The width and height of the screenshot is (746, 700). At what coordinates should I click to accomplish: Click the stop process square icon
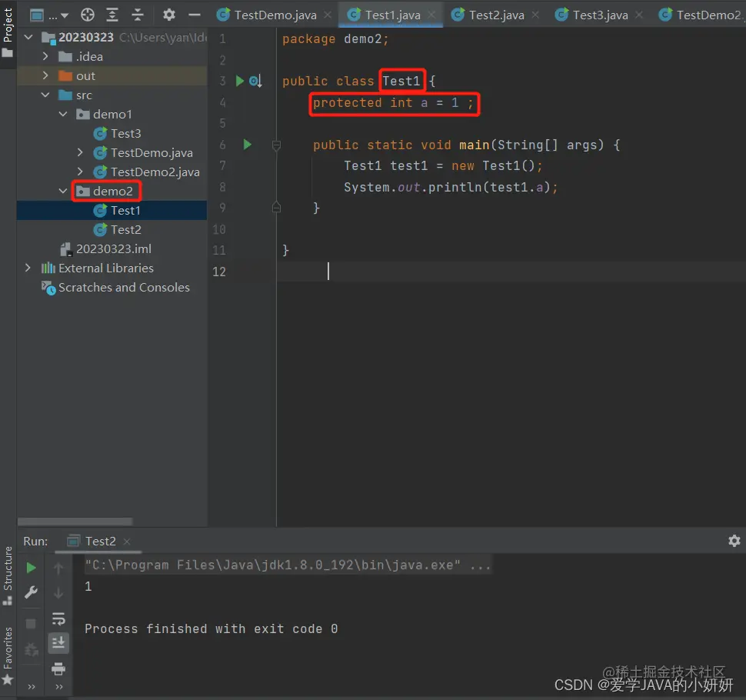31,623
